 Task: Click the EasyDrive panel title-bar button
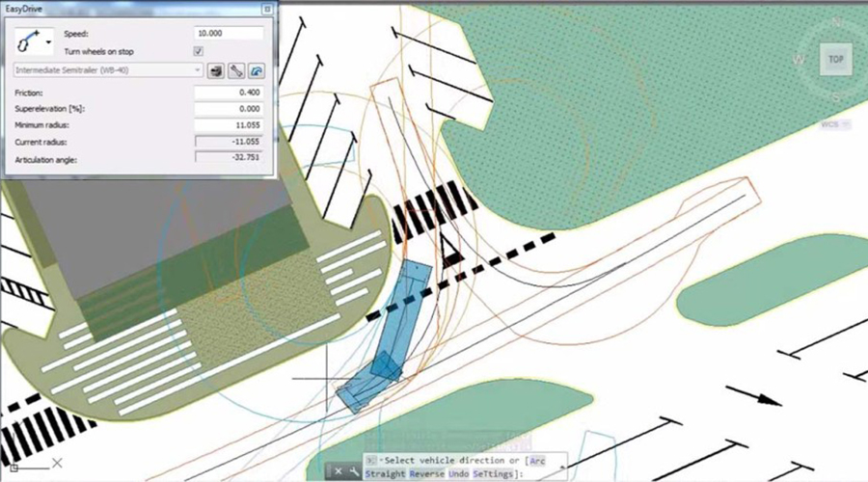(x=267, y=9)
